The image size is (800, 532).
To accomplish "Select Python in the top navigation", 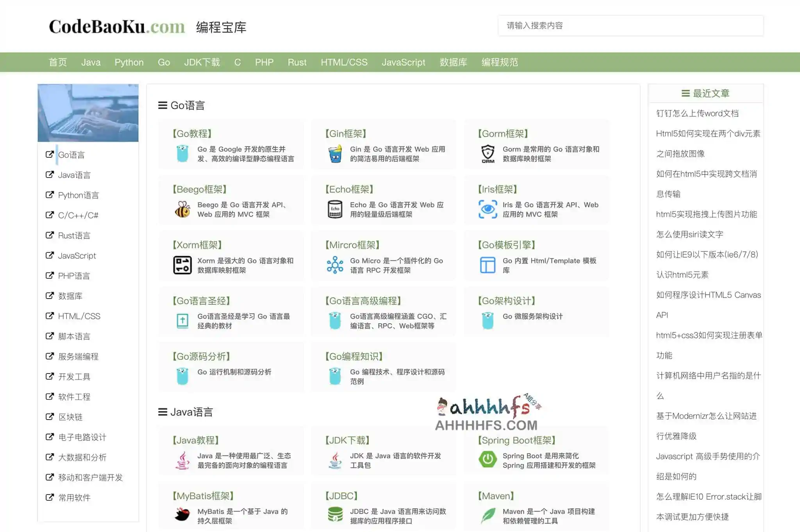I will [129, 62].
